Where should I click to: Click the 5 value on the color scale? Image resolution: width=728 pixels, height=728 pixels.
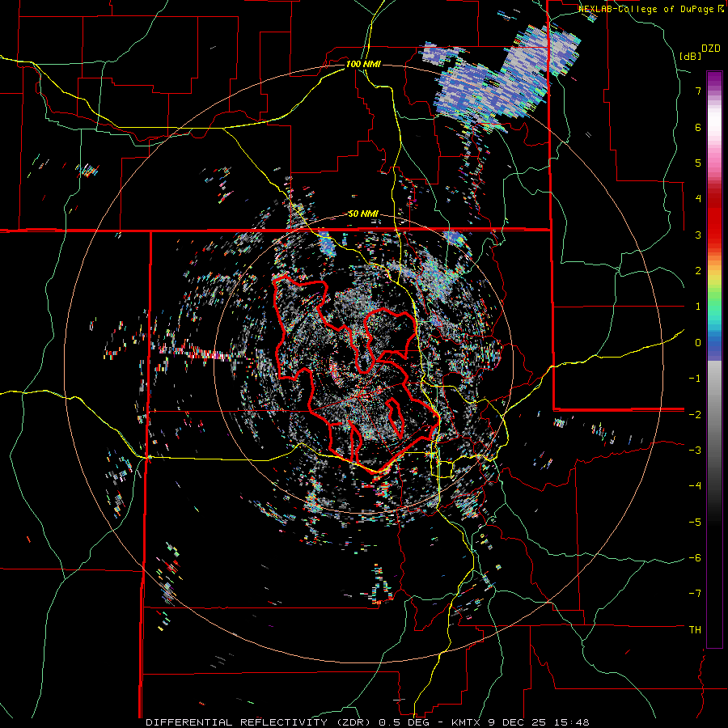coord(698,163)
